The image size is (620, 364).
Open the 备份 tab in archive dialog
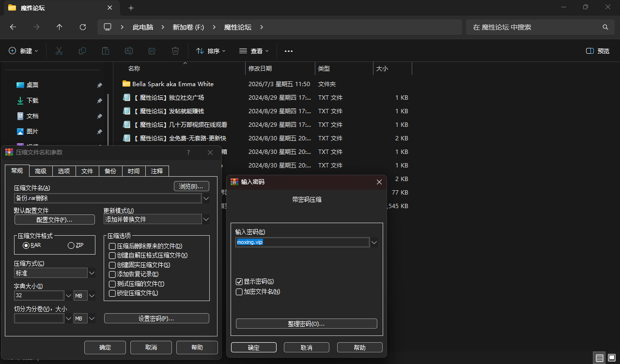click(110, 171)
